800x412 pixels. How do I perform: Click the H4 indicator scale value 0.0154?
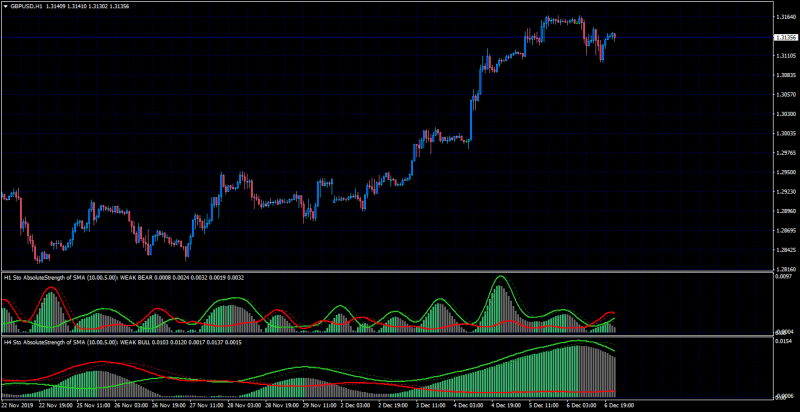783,341
